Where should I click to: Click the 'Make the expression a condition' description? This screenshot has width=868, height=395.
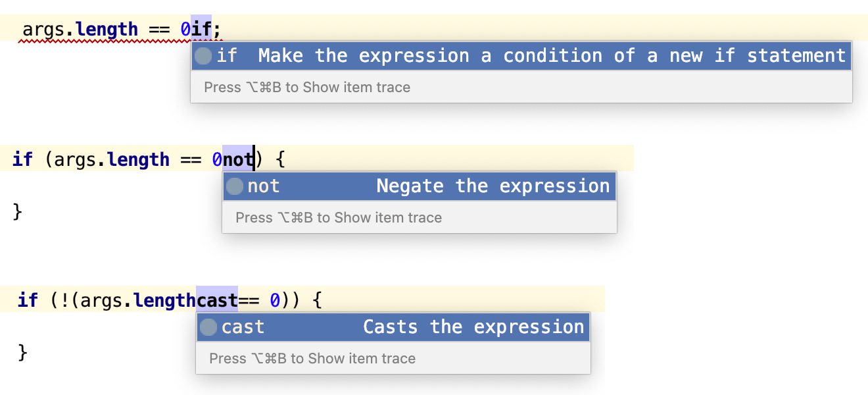coord(552,56)
